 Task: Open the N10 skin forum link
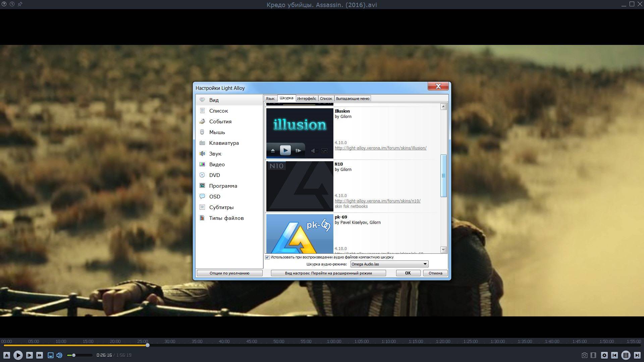(378, 201)
